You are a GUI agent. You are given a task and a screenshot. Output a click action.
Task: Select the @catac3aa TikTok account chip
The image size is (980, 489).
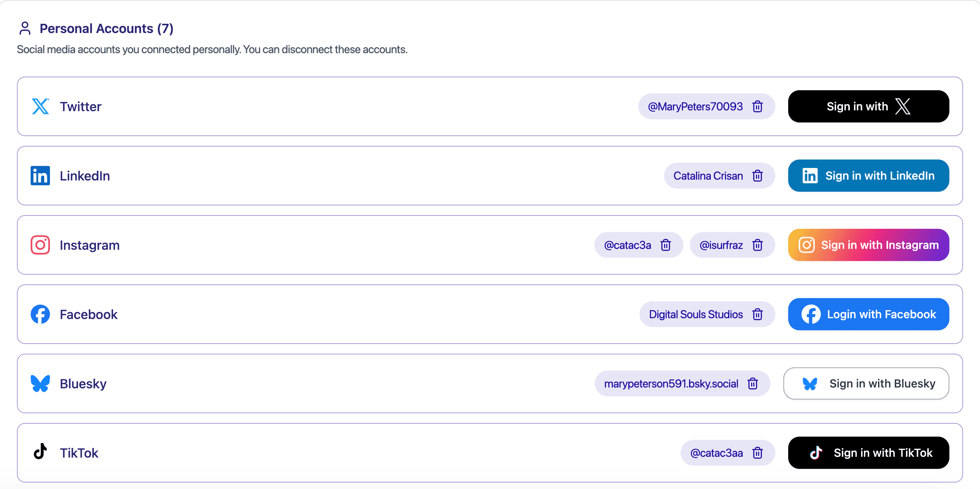coord(716,452)
